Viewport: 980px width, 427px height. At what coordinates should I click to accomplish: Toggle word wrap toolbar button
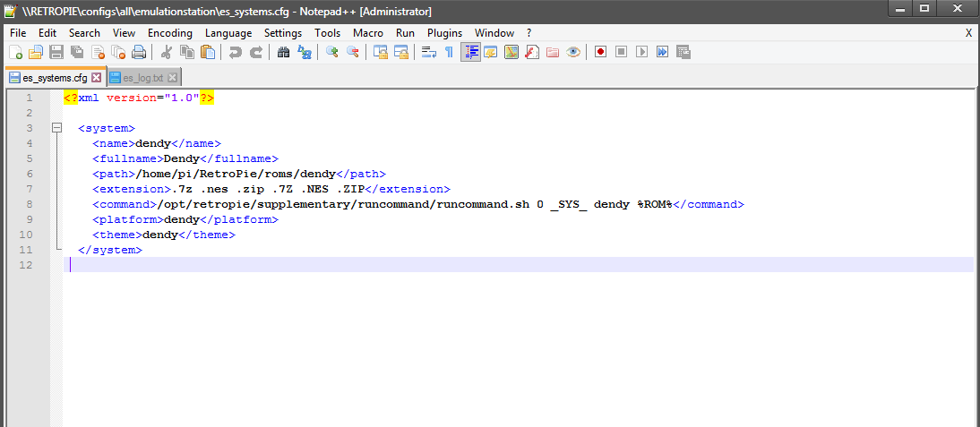click(x=429, y=53)
